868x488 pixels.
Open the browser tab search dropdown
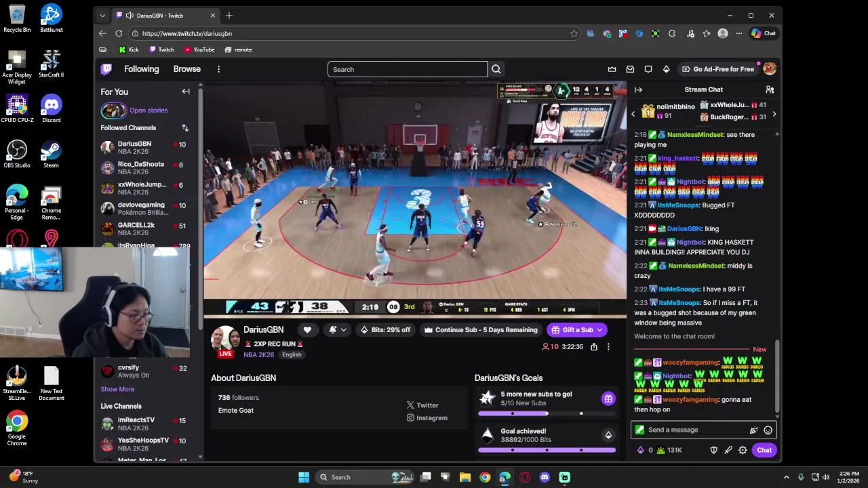coord(102,15)
